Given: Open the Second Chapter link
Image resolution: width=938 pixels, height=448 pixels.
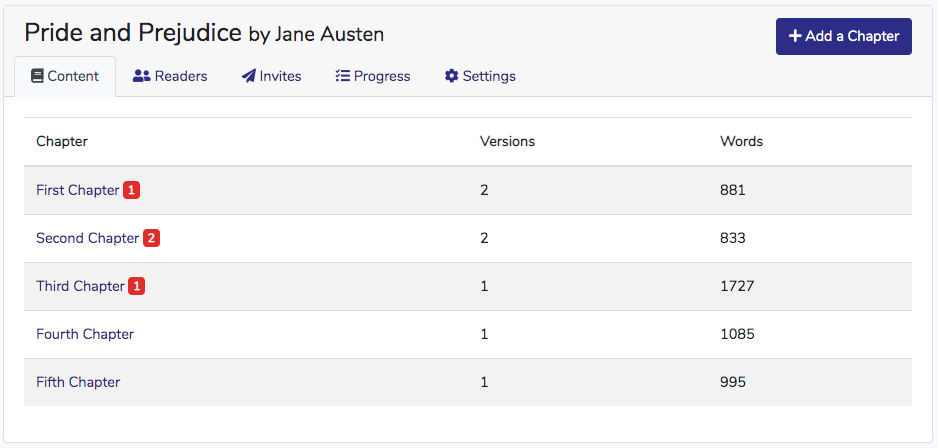Looking at the screenshot, I should [87, 238].
